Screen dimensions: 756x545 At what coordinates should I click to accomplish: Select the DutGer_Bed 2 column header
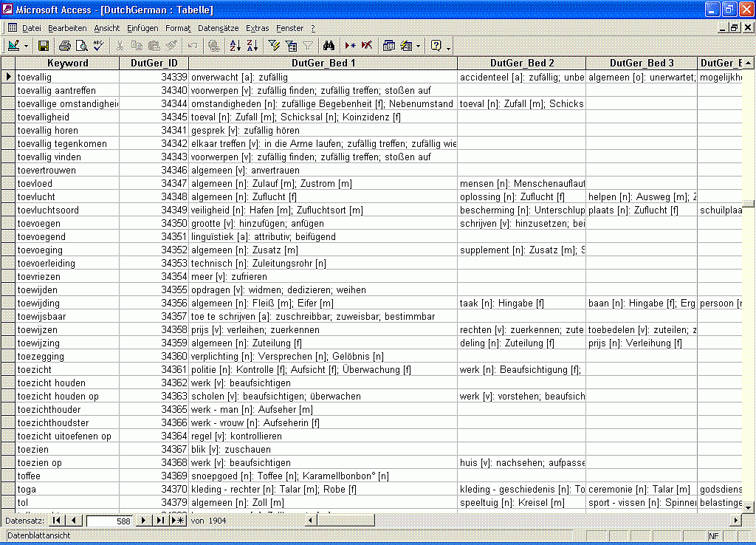[x=522, y=64]
